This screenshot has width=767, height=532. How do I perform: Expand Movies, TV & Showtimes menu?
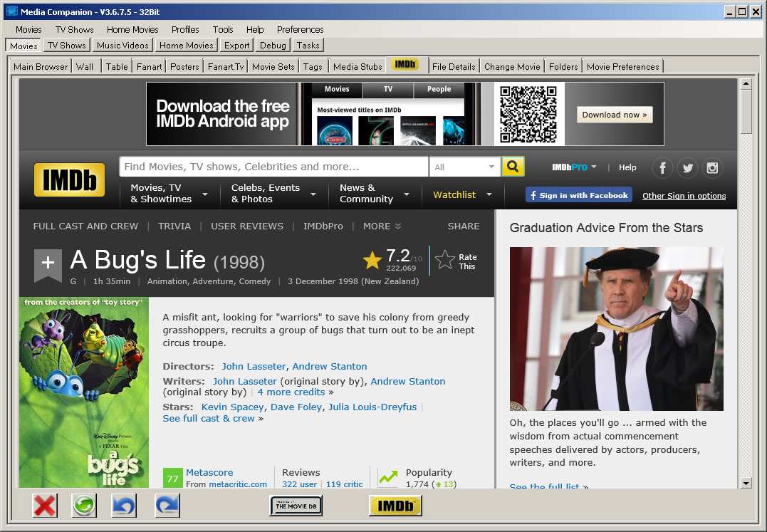[x=169, y=194]
